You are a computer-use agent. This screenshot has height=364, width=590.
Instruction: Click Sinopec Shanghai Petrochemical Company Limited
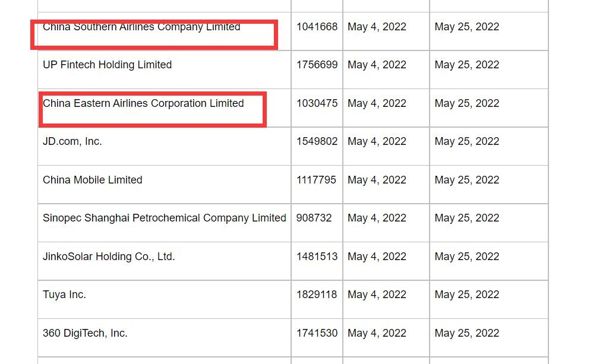165,218
